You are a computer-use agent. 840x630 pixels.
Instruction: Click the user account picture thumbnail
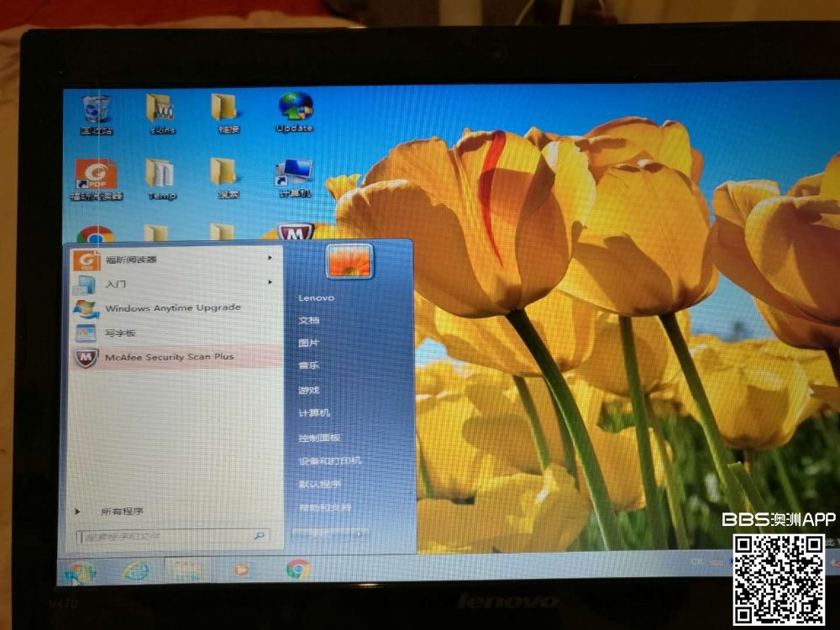coord(349,261)
